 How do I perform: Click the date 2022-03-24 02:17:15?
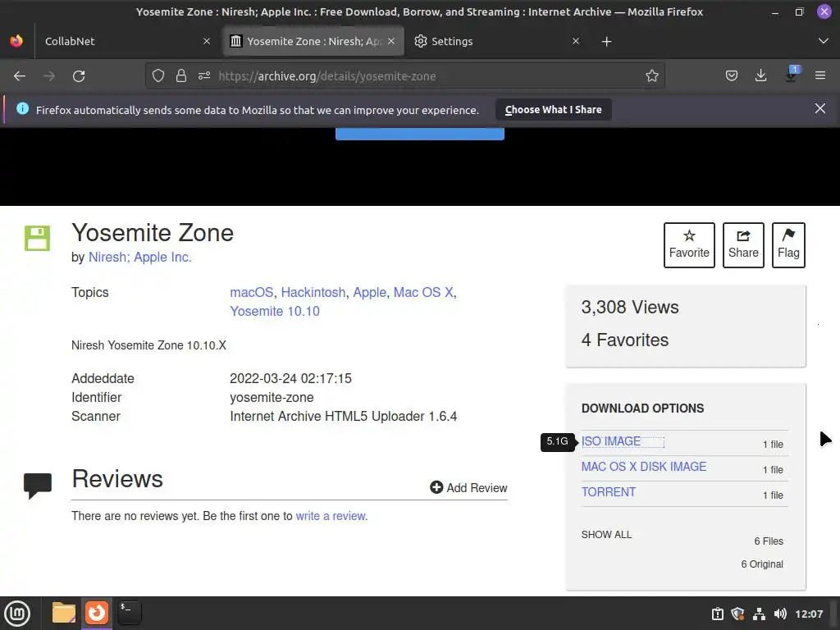point(291,379)
